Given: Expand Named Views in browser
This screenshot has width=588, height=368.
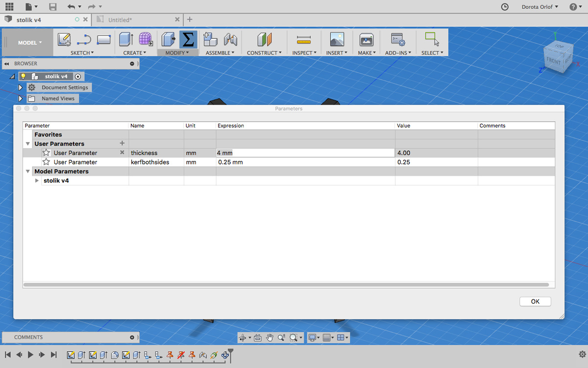Looking at the screenshot, I should pos(21,99).
